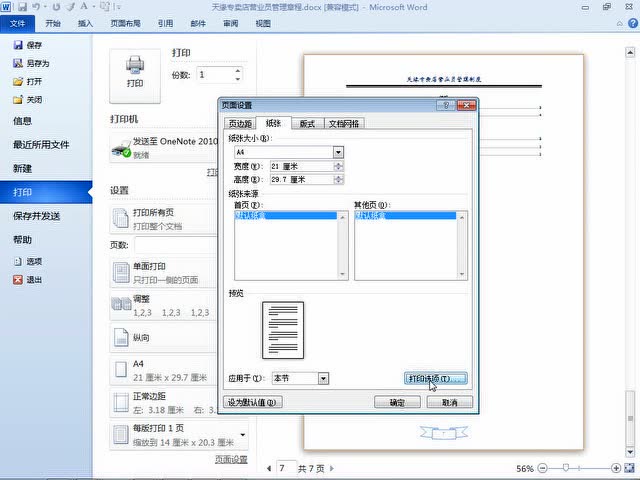Open the 页面布局 ribbon tab
This screenshot has width=640, height=480.
coord(125,24)
